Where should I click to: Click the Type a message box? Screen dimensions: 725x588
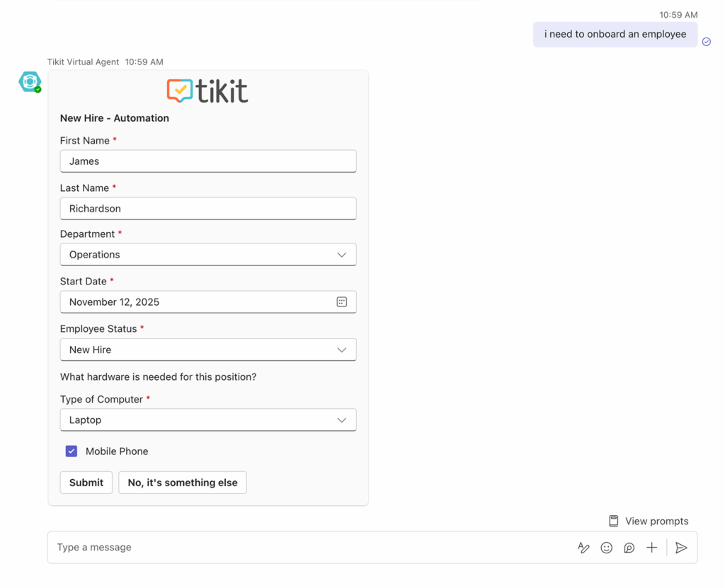coord(212,547)
